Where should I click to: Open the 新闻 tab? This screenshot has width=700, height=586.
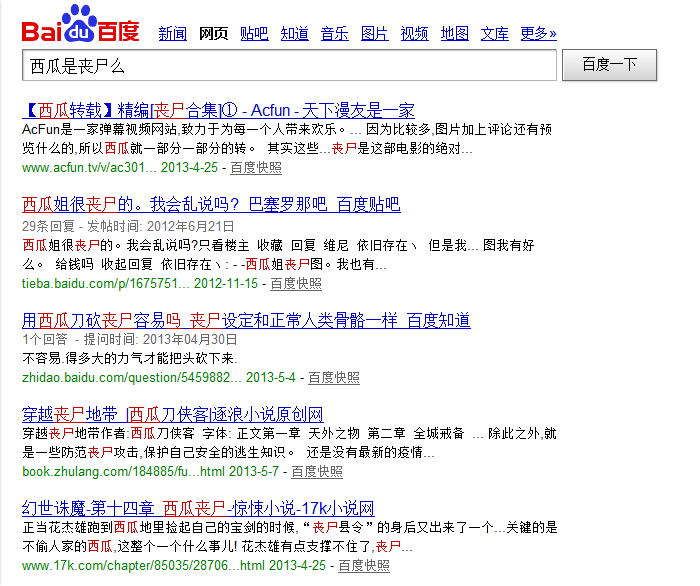[173, 33]
